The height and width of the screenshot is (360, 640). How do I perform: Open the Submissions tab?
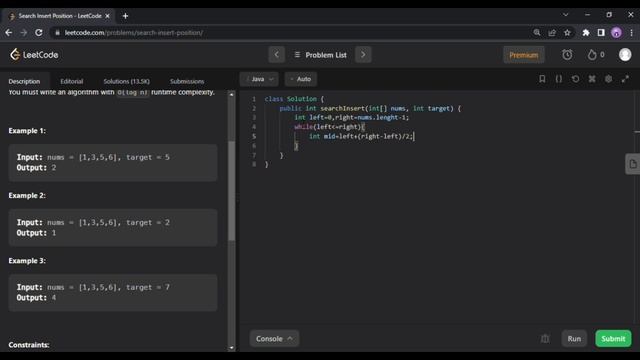pyautogui.click(x=187, y=81)
